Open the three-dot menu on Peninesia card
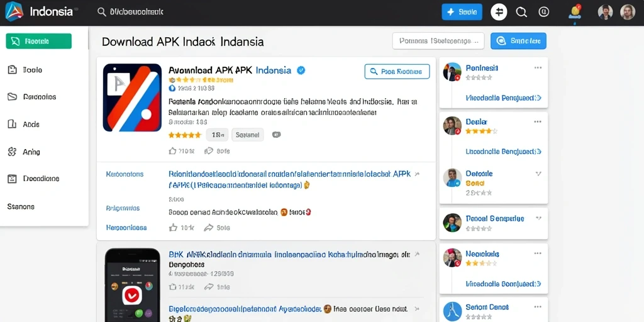This screenshot has width=644, height=322. 538,68
